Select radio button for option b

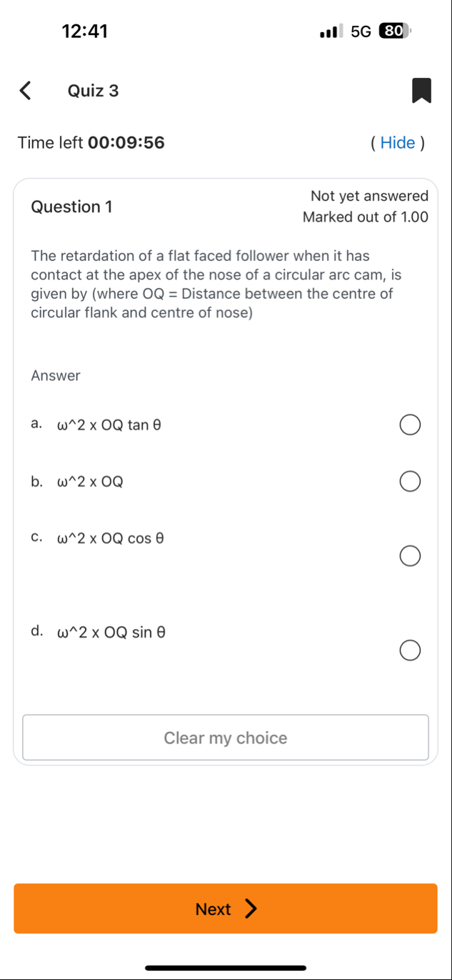pos(409,482)
